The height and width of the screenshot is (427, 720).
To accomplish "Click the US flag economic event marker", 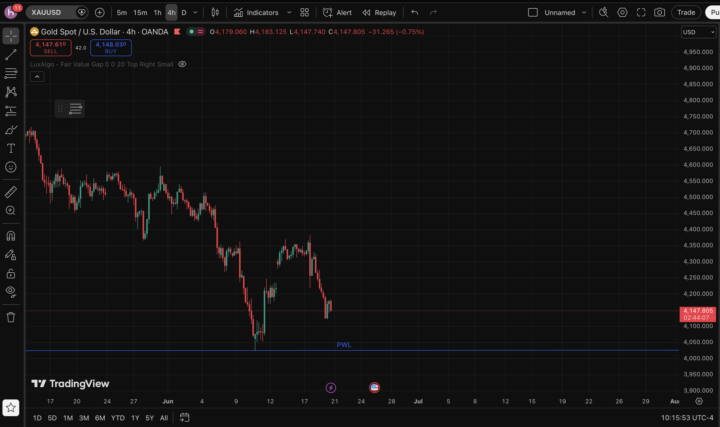I will 374,388.
